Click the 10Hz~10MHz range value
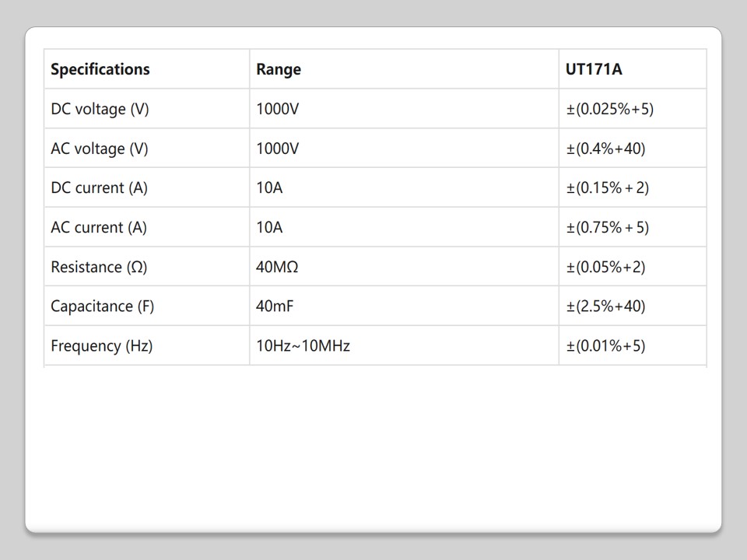The width and height of the screenshot is (747, 560). tap(303, 346)
